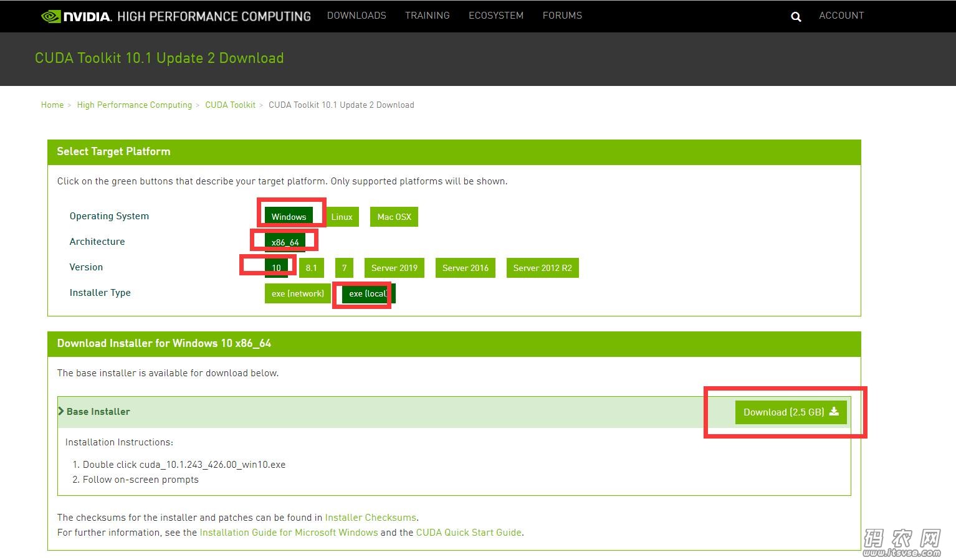Go to the FORUMS nav item
The width and height of the screenshot is (956, 560).
pos(562,16)
